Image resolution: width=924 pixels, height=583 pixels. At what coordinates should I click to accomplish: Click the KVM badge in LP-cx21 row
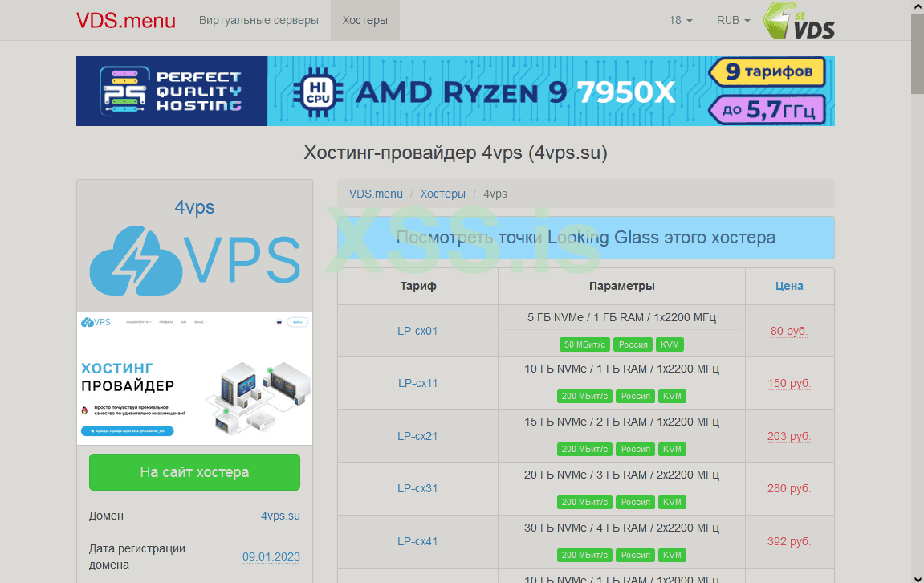tap(672, 449)
